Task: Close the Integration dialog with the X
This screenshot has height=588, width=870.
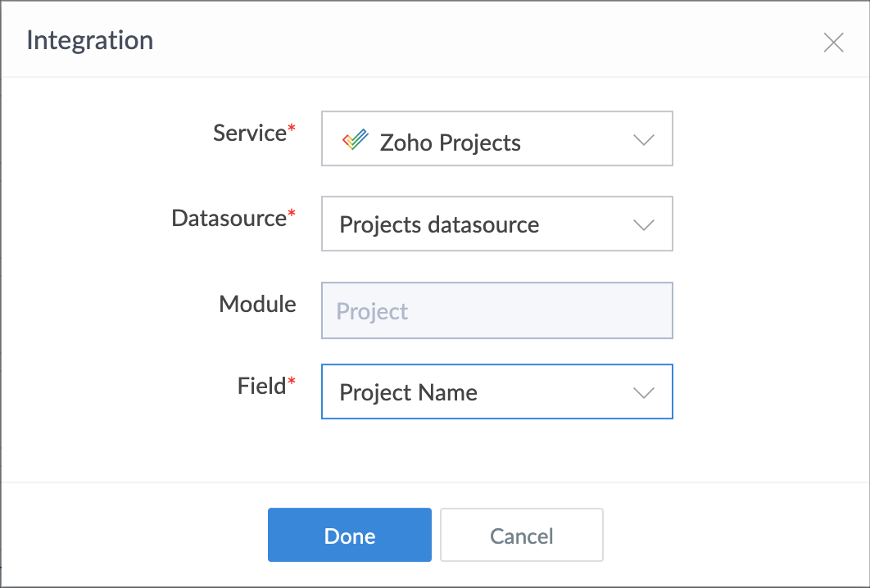Action: coord(833,43)
